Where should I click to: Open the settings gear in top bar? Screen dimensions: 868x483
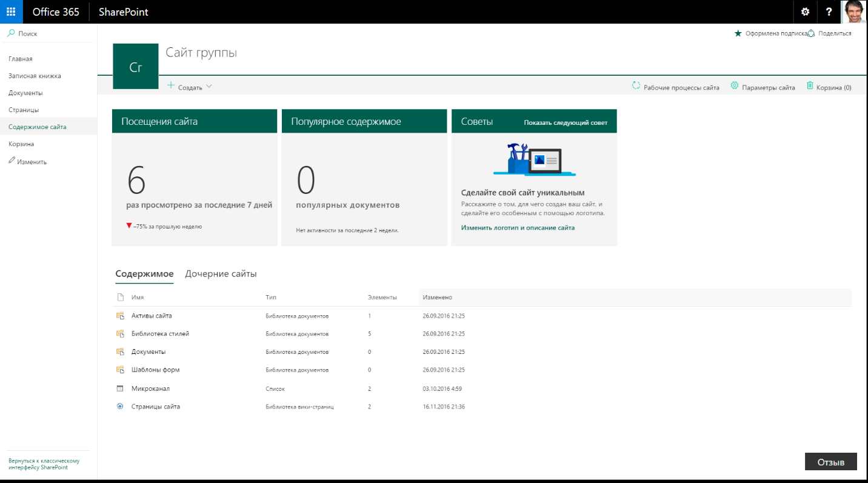[805, 12]
